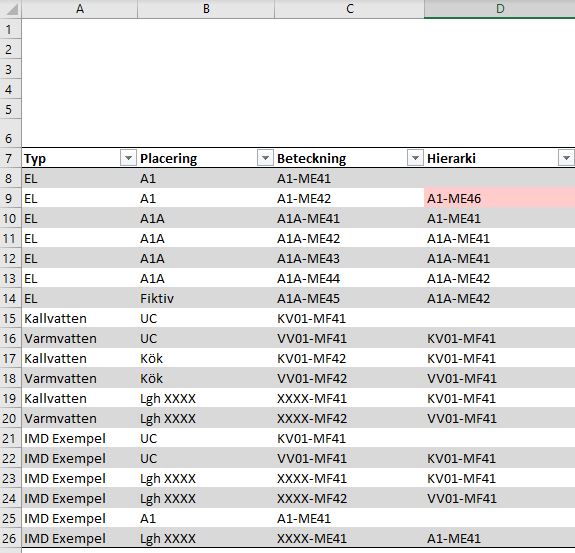Select A1A placering cell in row 11

(206, 238)
